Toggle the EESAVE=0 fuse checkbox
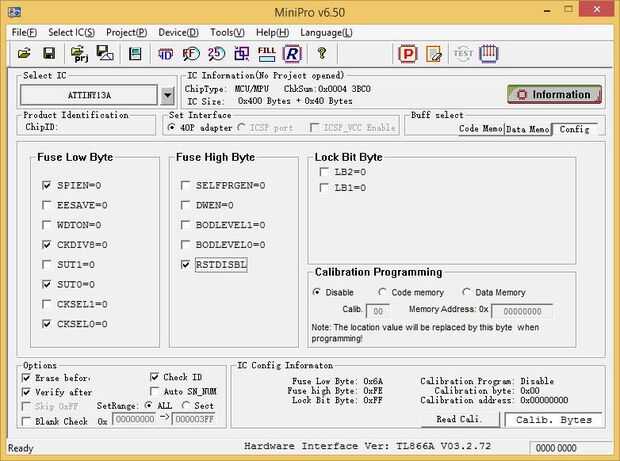Viewport: 620px width, 461px height. click(x=47, y=205)
